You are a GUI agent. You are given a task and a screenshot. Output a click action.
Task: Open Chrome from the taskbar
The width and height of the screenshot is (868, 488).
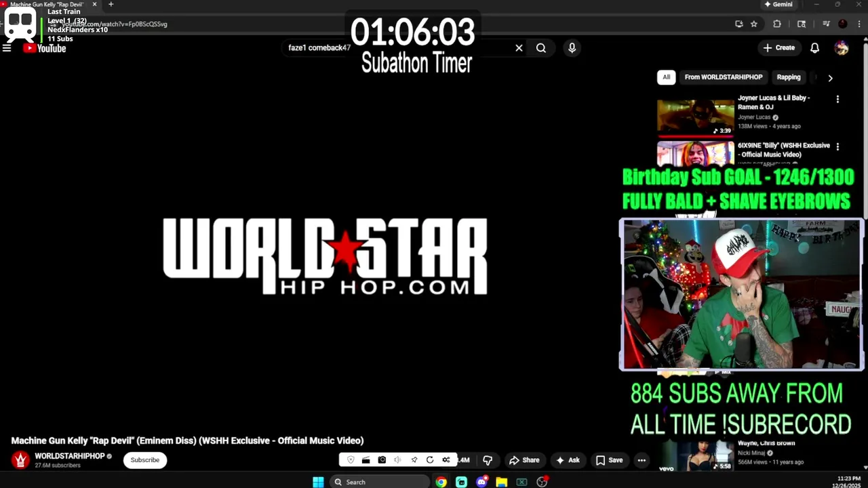441,482
